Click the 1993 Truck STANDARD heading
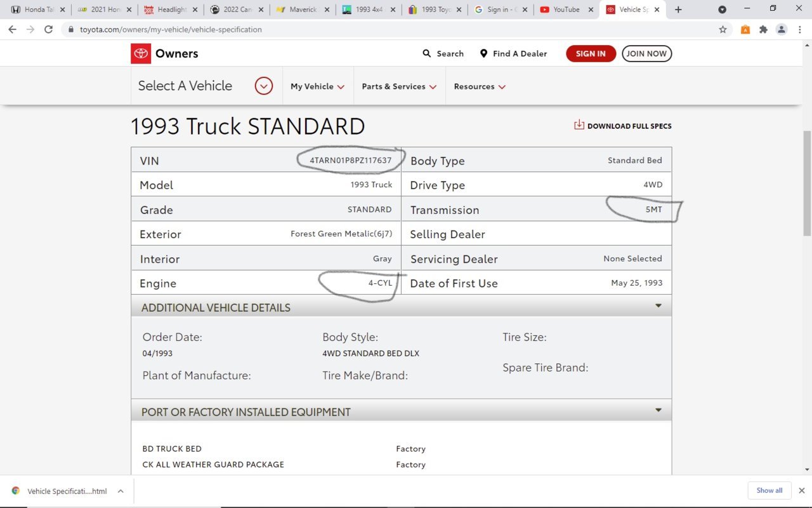The width and height of the screenshot is (812, 508). tap(247, 126)
